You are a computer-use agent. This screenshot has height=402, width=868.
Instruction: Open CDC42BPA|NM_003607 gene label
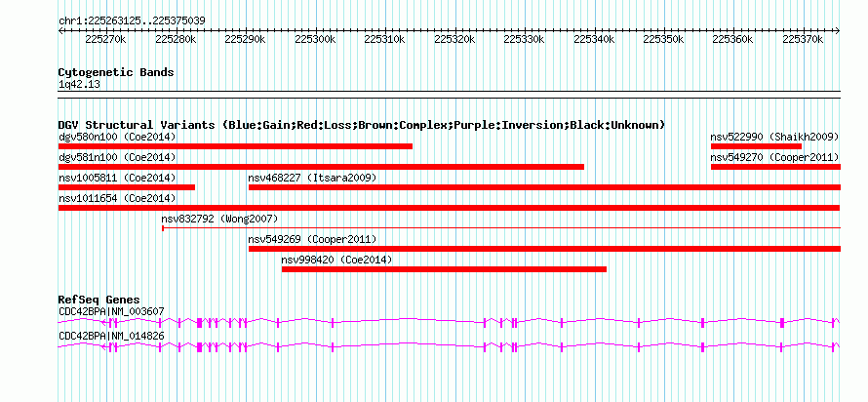pos(111,311)
